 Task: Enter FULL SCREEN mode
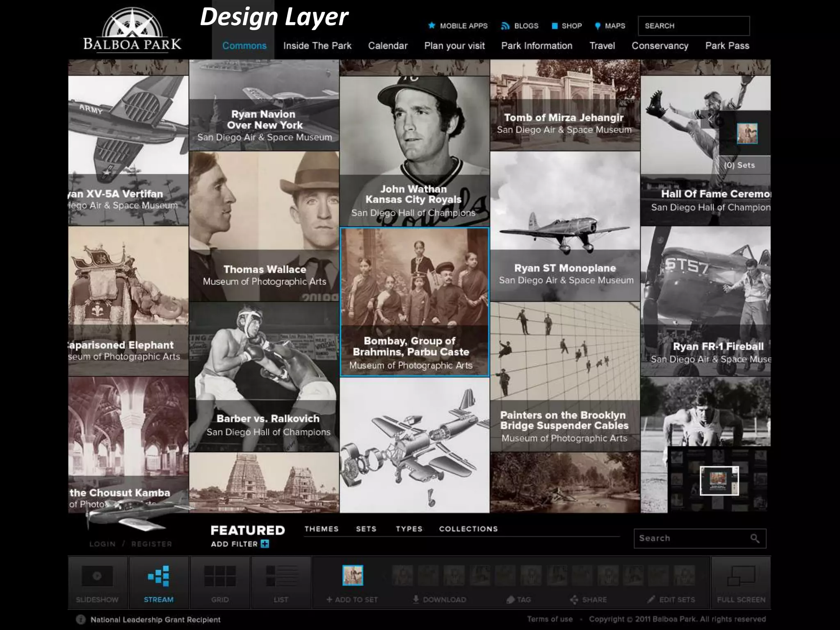click(x=741, y=582)
